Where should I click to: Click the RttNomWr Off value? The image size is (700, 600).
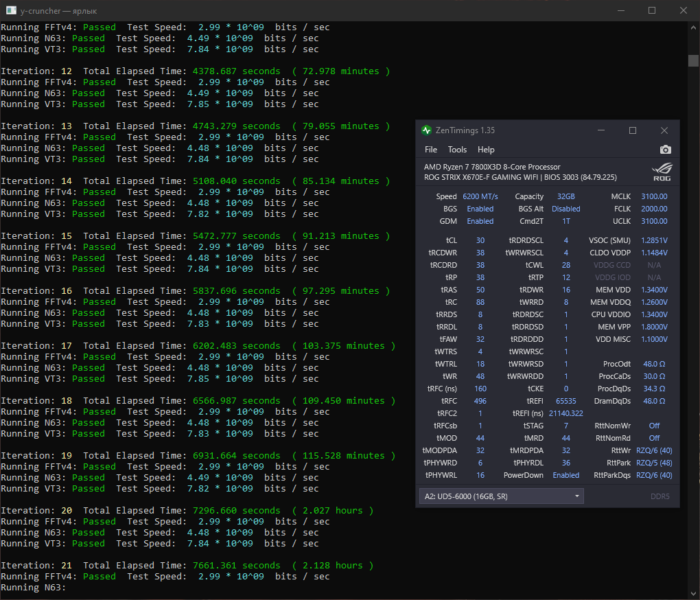pyautogui.click(x=654, y=426)
